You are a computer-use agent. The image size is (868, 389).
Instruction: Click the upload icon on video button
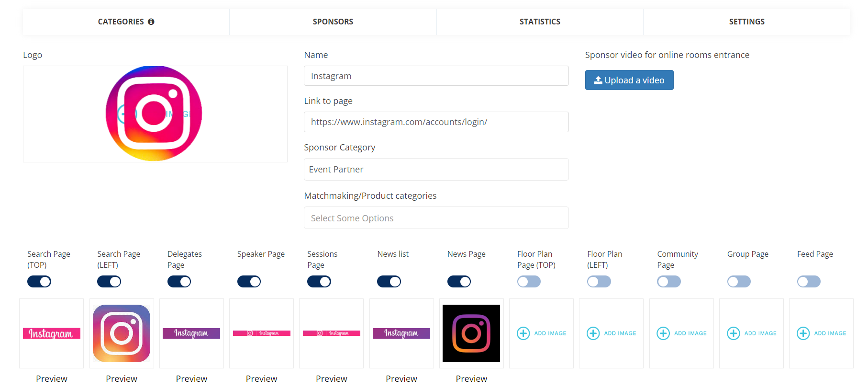coord(598,80)
